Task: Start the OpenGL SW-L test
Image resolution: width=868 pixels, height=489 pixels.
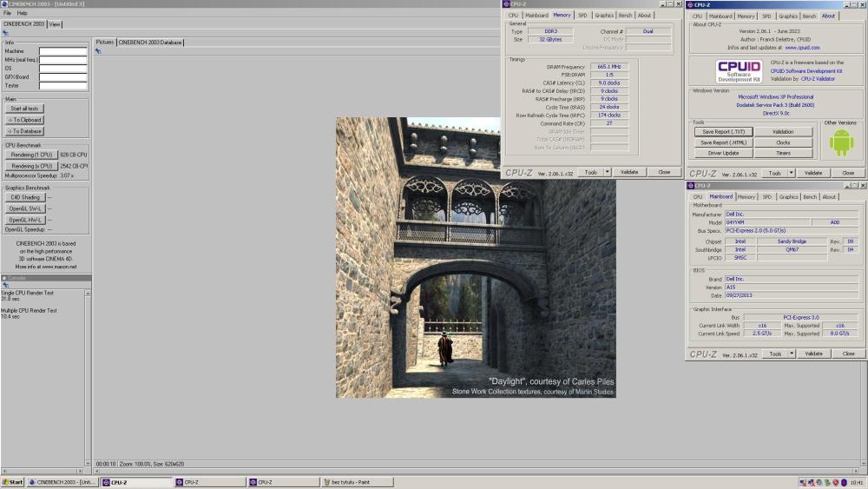Action: (x=25, y=208)
